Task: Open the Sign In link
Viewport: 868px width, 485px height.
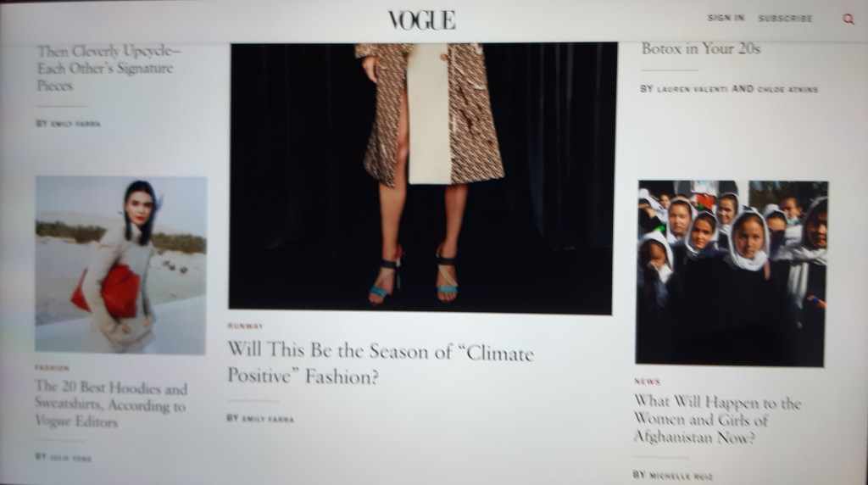Action: [726, 19]
